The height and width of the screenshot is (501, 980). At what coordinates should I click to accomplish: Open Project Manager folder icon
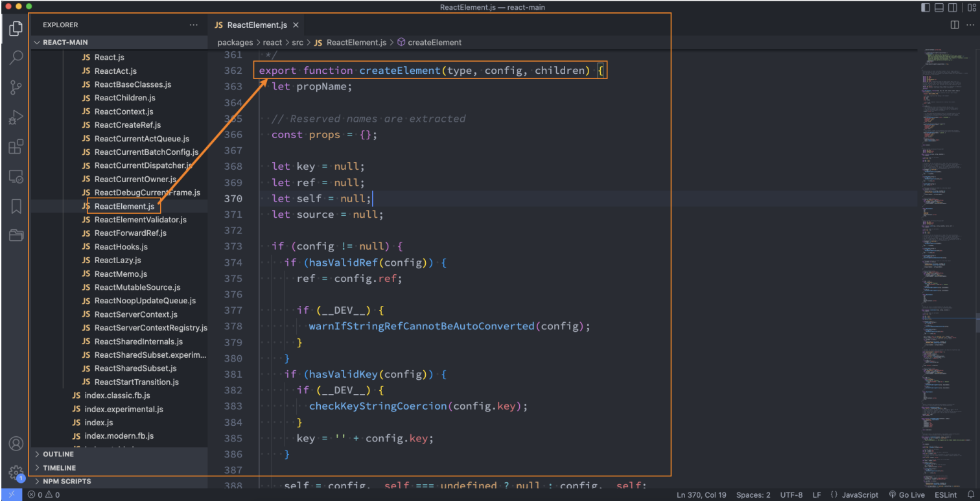pyautogui.click(x=16, y=235)
